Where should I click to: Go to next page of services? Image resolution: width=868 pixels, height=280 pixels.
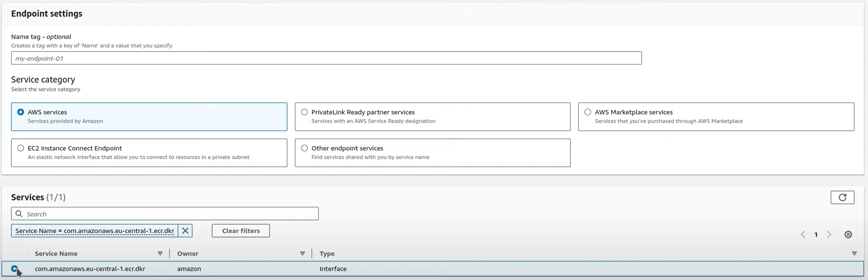(x=829, y=234)
